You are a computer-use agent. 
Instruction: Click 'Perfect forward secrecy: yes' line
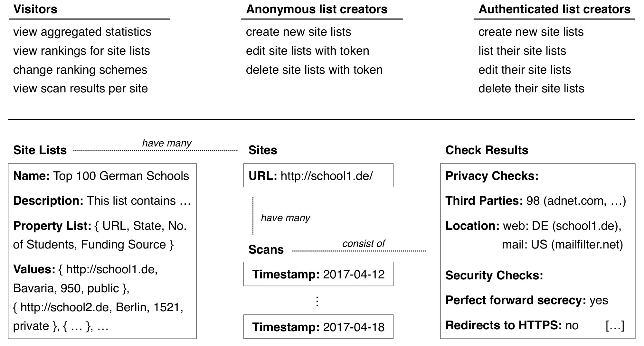pos(526,300)
